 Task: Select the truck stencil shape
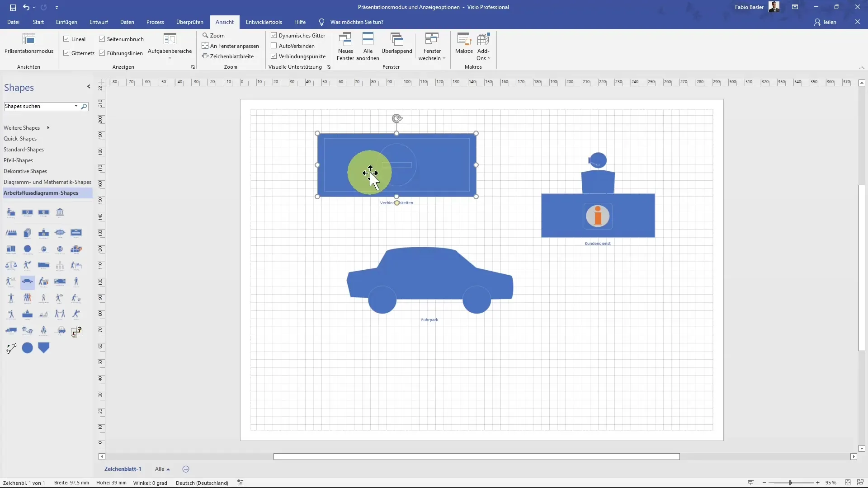coord(11,330)
